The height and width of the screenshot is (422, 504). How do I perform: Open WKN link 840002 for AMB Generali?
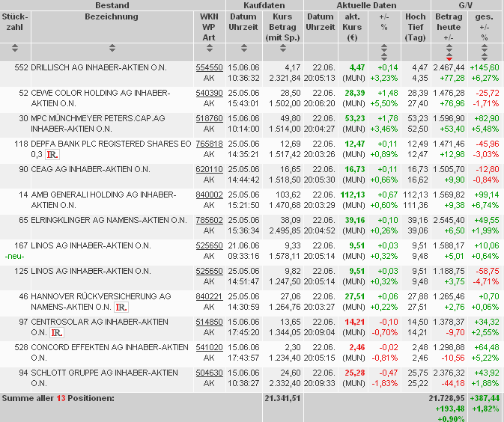pos(209,195)
